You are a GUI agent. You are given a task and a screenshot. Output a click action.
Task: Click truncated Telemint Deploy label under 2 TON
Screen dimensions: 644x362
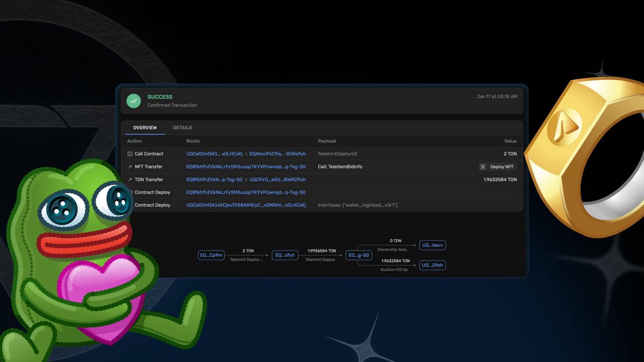(246, 259)
